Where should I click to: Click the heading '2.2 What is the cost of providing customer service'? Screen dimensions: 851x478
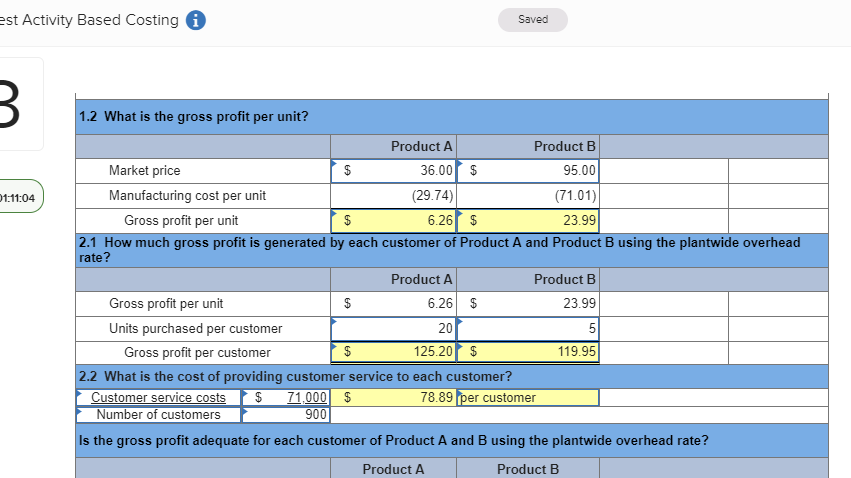[x=295, y=377]
